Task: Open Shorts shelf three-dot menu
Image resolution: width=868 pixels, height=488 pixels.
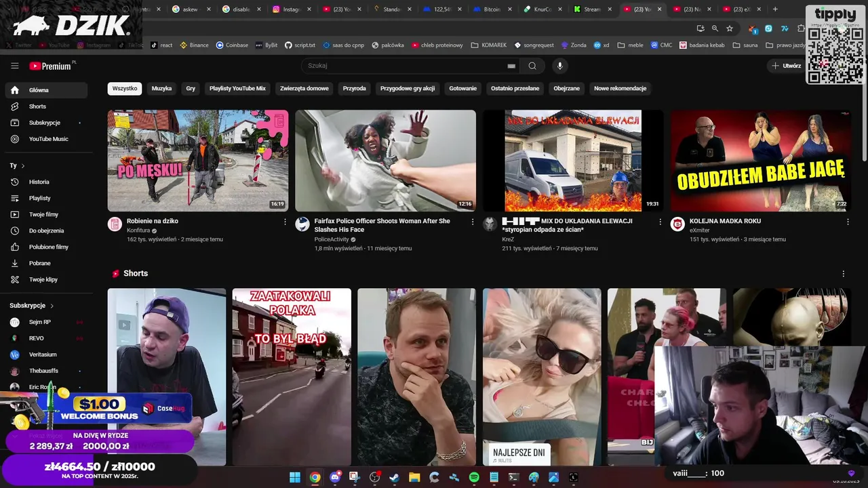Action: (x=844, y=274)
